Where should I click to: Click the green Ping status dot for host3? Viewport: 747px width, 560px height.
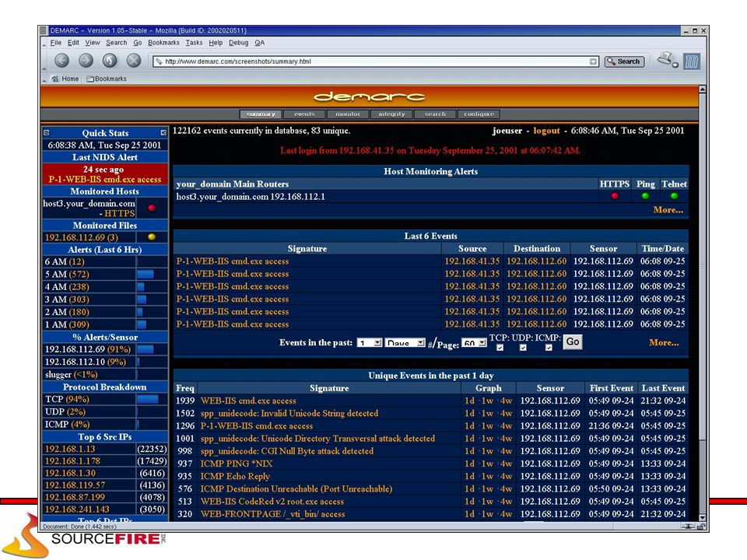coord(646,196)
